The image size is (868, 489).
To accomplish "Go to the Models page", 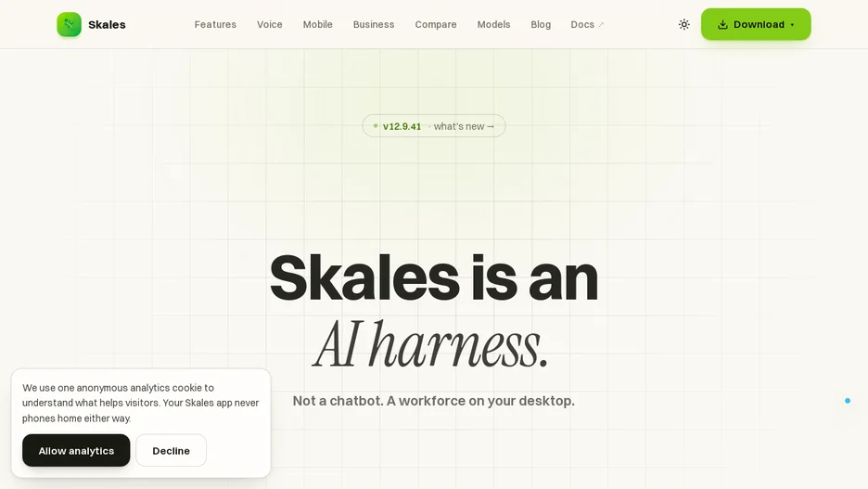I will 493,24.
